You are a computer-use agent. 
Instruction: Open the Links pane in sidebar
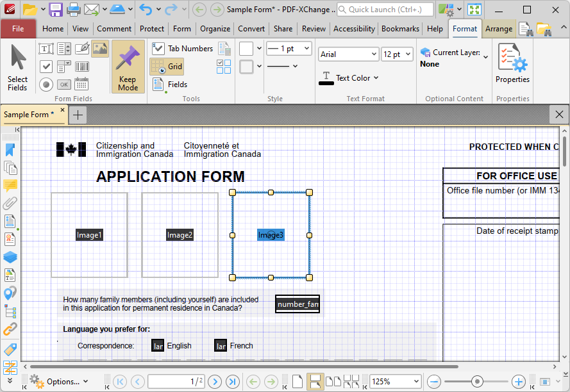(10, 329)
